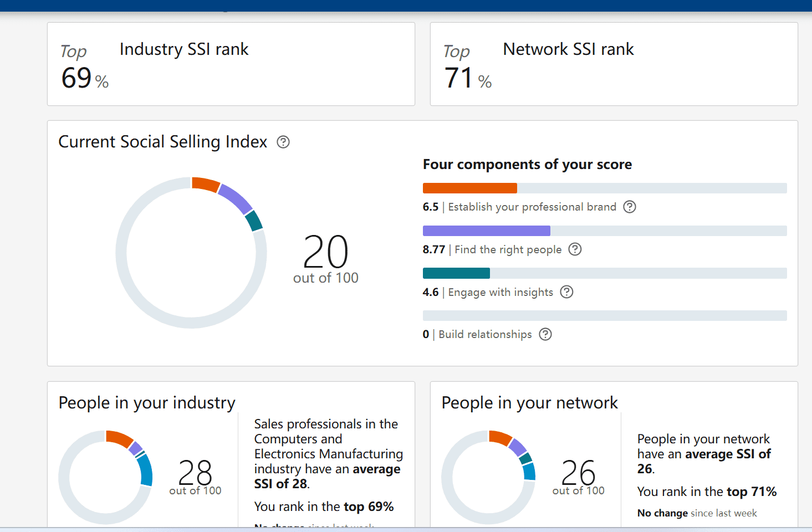Click the teal Engage with insights bar
The image size is (812, 532).
pyautogui.click(x=456, y=273)
